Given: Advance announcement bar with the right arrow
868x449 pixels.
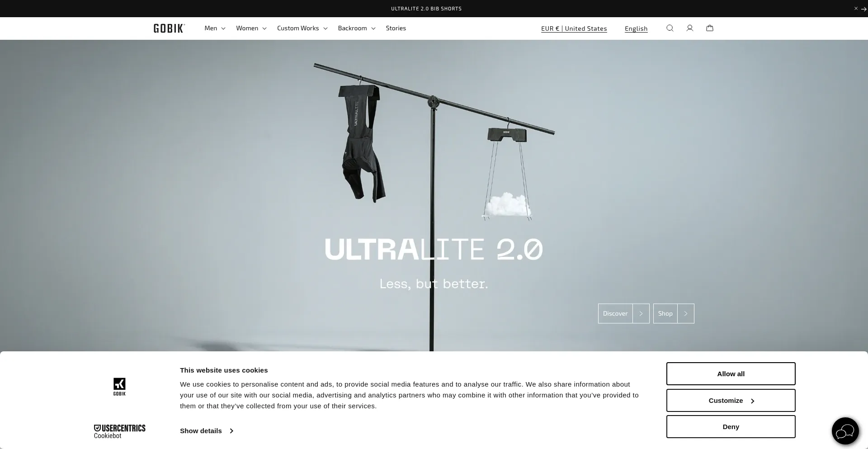Looking at the screenshot, I should click(863, 9).
